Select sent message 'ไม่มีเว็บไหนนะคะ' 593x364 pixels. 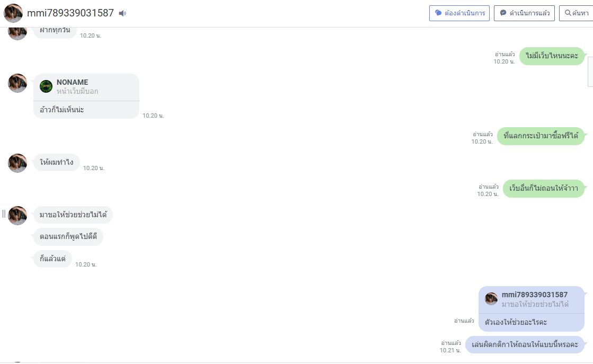[552, 56]
